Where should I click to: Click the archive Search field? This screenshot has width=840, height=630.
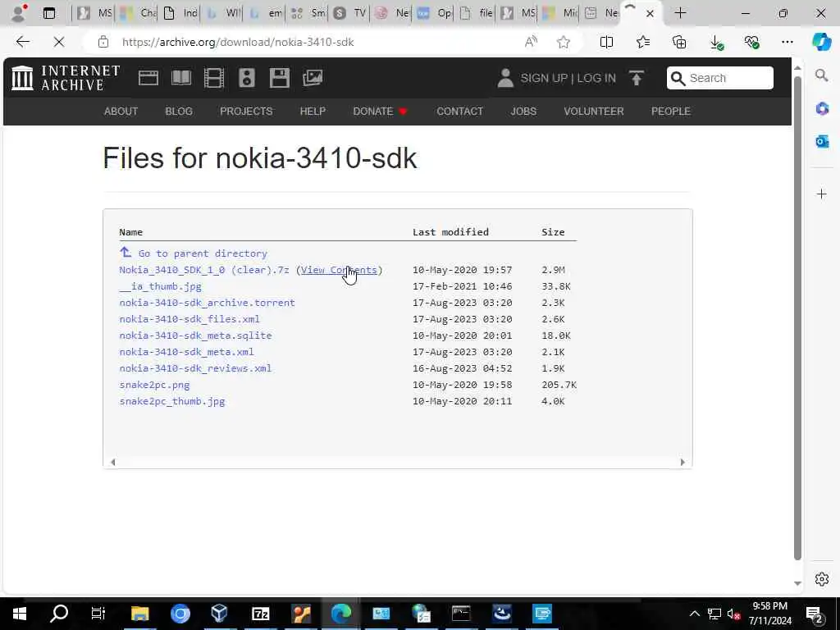[720, 78]
